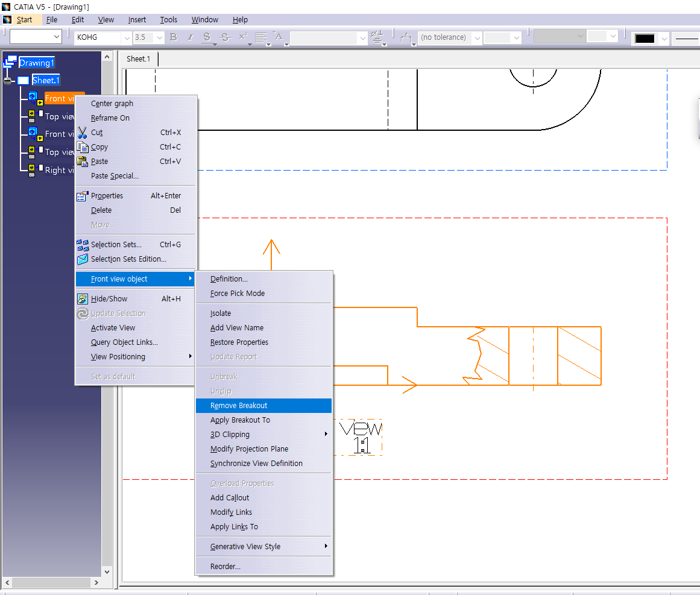The image size is (700, 595).
Task: Open the Insert menu
Action: tap(137, 20)
